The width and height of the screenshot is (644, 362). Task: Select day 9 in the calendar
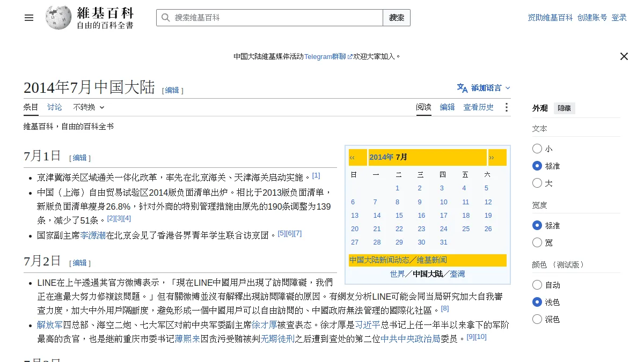(x=420, y=202)
